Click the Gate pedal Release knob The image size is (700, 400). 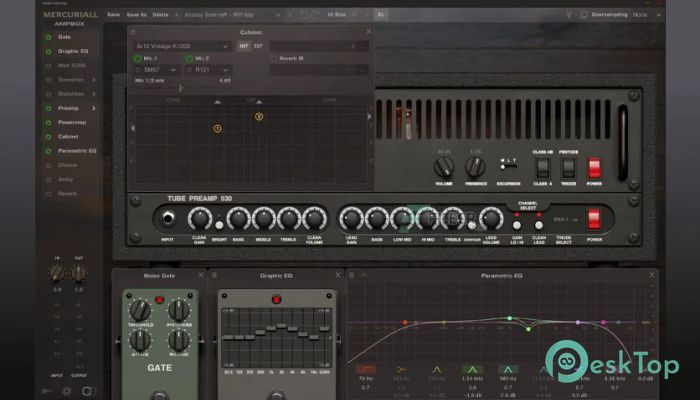(x=179, y=340)
